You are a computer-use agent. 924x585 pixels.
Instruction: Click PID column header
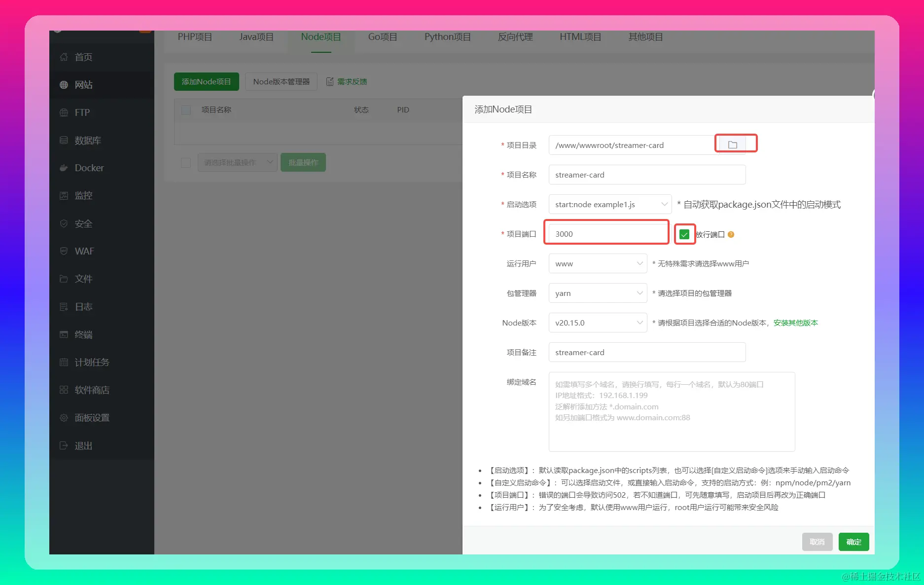pyautogui.click(x=403, y=110)
